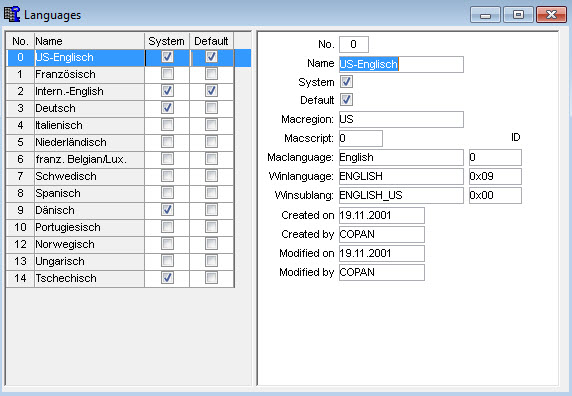Click the Macscript field
Screen dimensions: 572x396
tap(361, 138)
